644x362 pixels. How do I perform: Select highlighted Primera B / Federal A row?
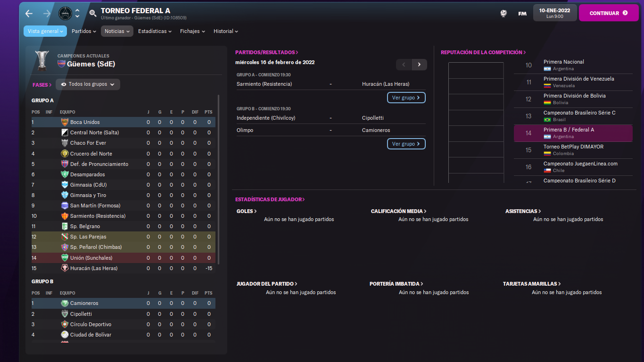[x=573, y=133]
